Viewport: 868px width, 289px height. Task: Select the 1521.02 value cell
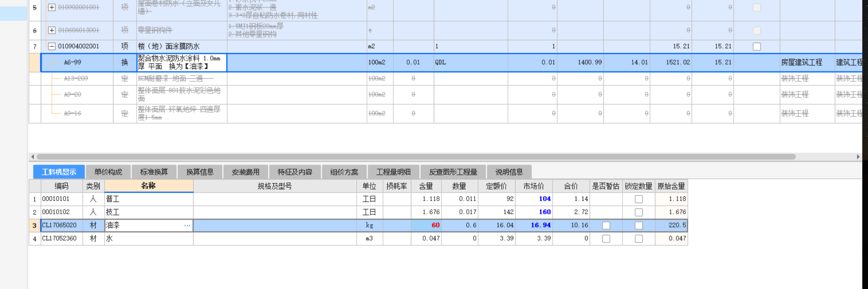[671, 62]
